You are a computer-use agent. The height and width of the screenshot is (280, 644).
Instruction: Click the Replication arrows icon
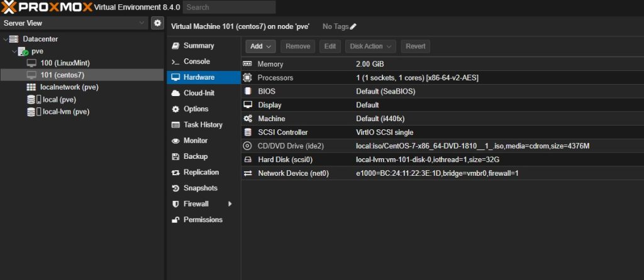click(176, 173)
